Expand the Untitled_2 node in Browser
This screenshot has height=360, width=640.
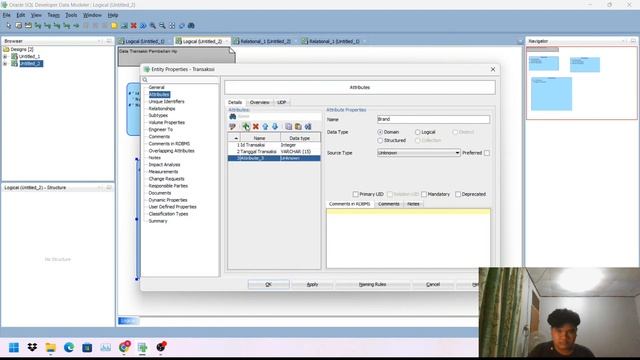(x=5, y=64)
